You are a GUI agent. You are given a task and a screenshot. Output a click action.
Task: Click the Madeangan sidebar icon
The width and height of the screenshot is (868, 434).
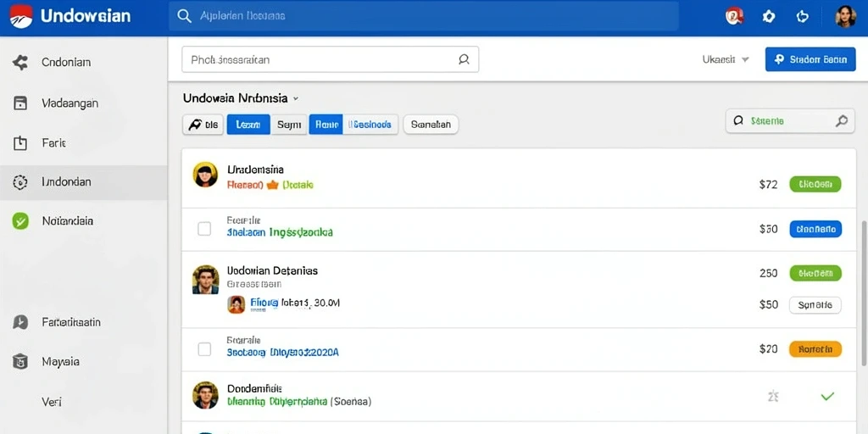[20, 103]
